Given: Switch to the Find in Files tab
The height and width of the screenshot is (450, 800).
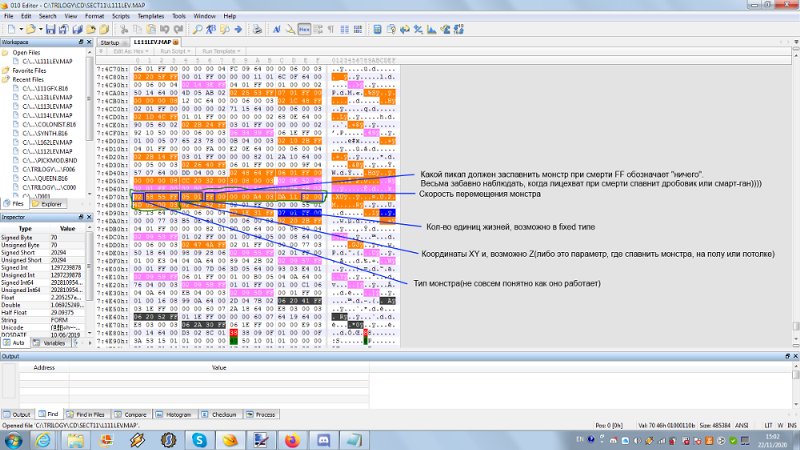Looking at the screenshot, I should (x=86, y=414).
